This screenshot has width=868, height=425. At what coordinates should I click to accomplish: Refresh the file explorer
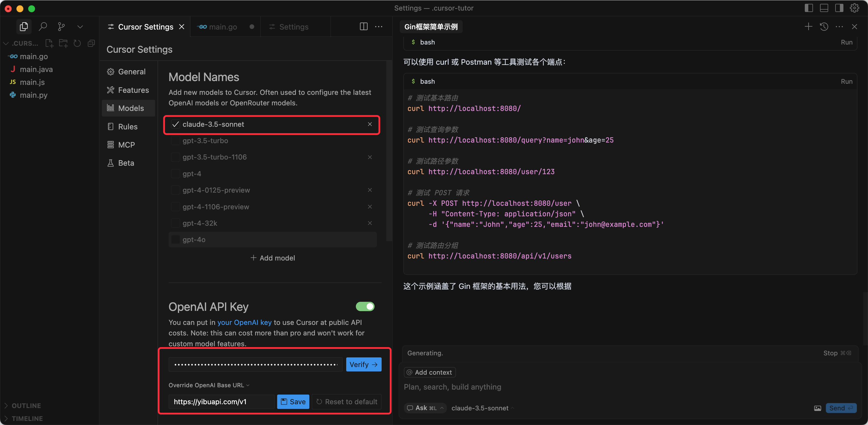77,43
